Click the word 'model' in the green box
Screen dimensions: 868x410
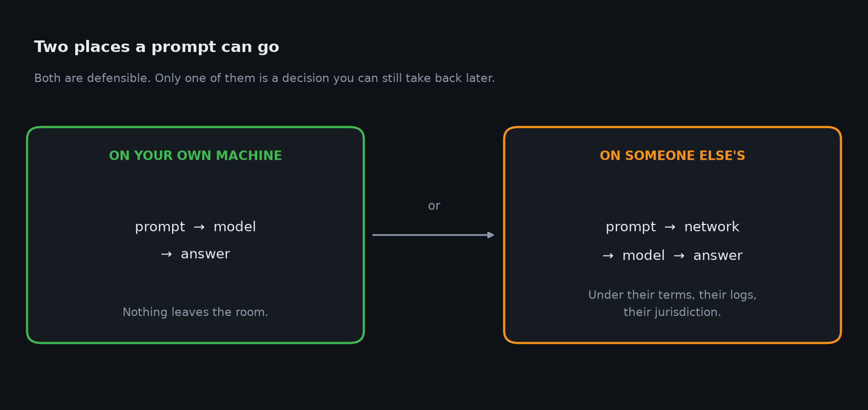point(235,227)
